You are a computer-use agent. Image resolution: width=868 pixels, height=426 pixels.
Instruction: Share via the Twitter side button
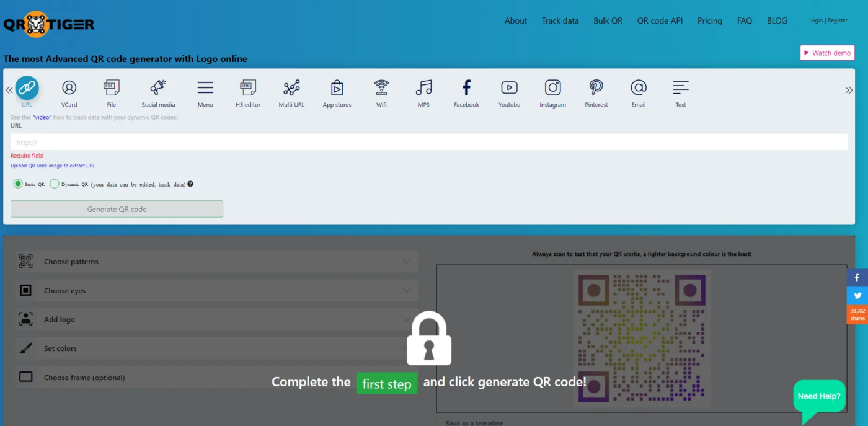857,296
